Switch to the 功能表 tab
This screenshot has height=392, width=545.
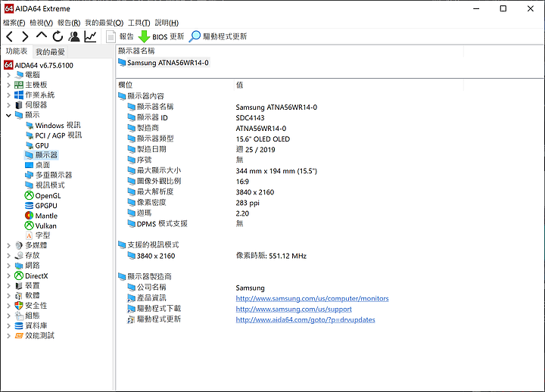(x=17, y=51)
